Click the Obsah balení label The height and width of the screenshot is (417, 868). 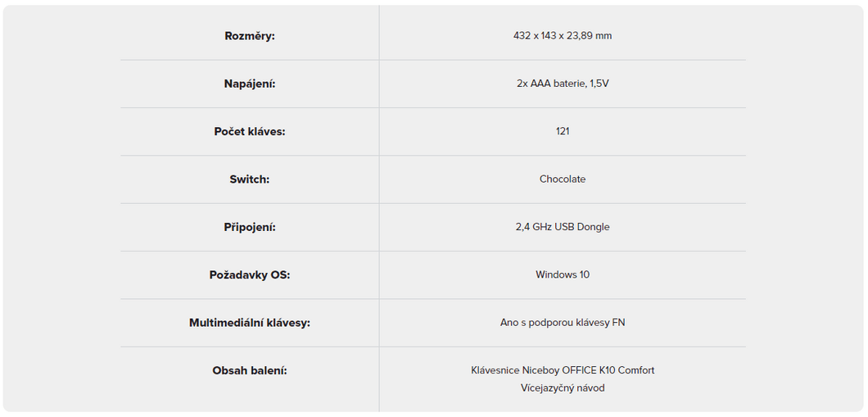(x=250, y=370)
